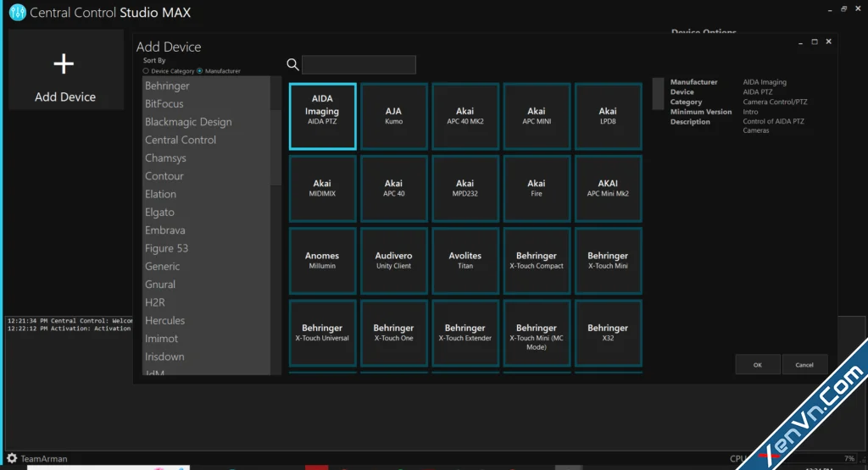Click the manufacturer list scrollbar thumb

[275, 147]
